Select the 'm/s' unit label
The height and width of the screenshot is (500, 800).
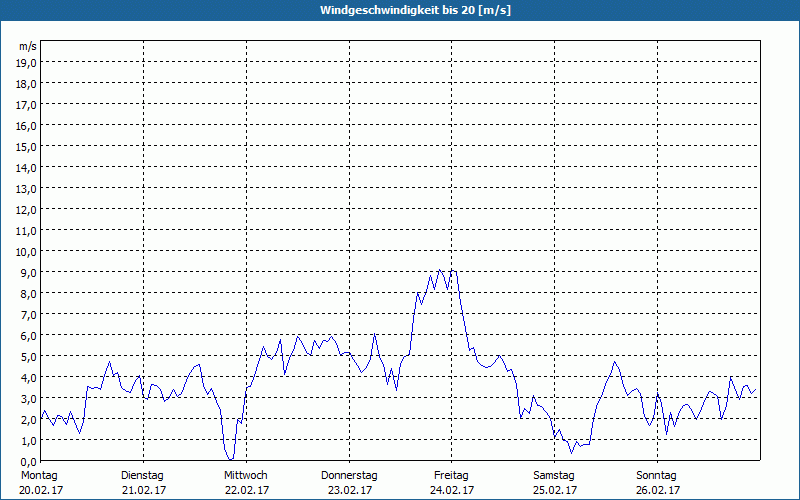[28, 46]
